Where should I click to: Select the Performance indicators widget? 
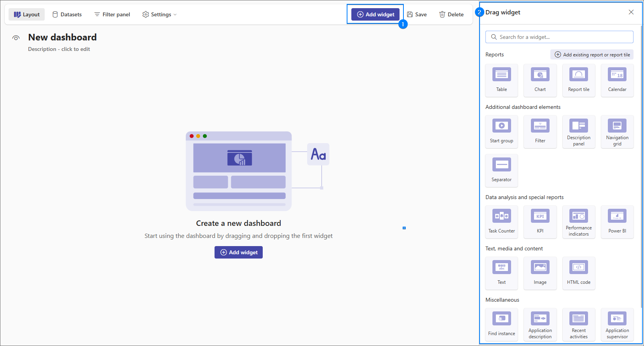(579, 222)
